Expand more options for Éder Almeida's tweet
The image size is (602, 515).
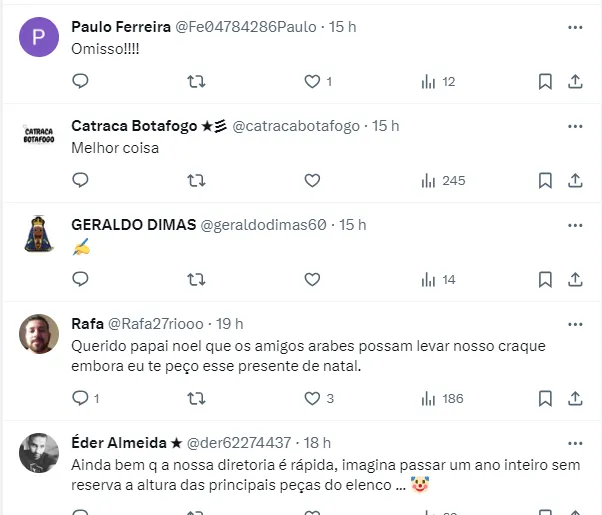click(x=575, y=444)
